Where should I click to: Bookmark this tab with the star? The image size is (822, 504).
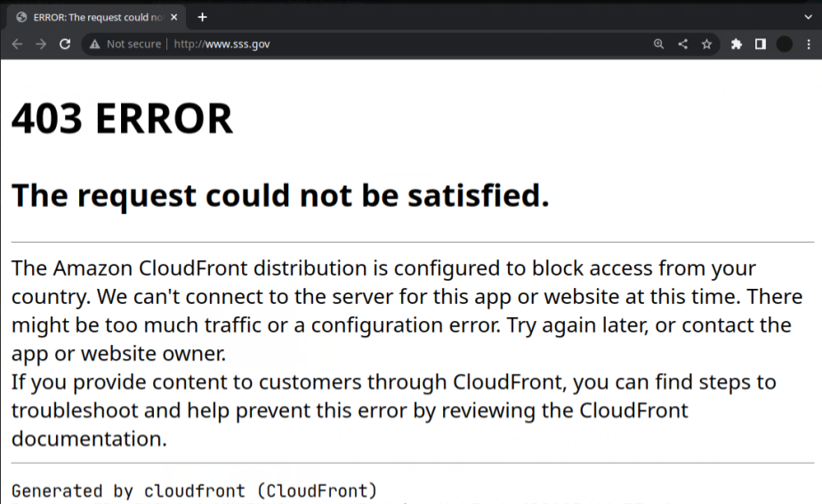coord(706,44)
